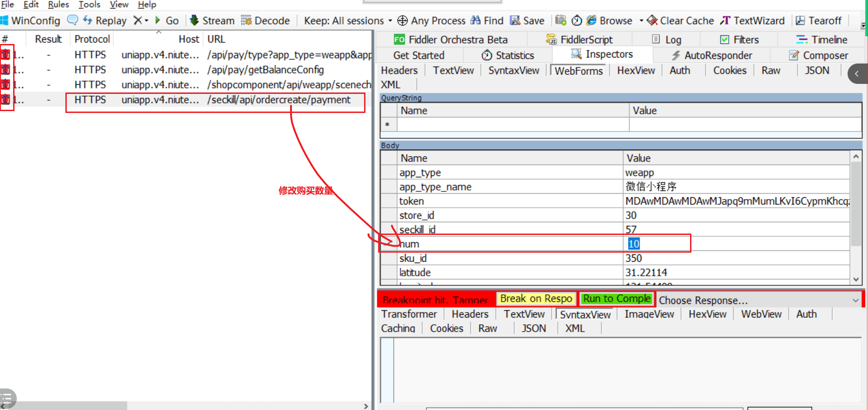868x410 pixels.
Task: Open the Statistics tab
Action: (x=508, y=55)
